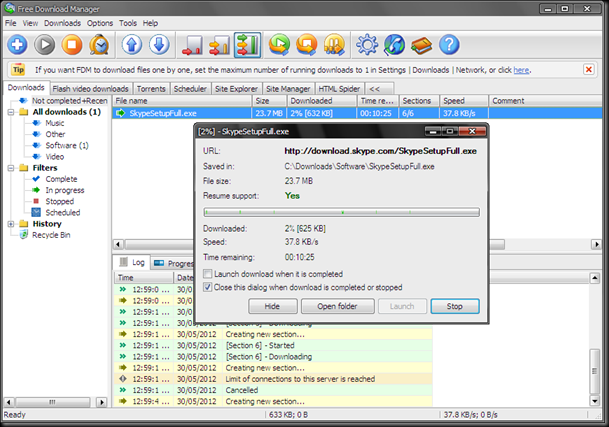Screen dimensions: 609x427
Task: Switch to Flash video downloads tab
Action: coord(90,89)
